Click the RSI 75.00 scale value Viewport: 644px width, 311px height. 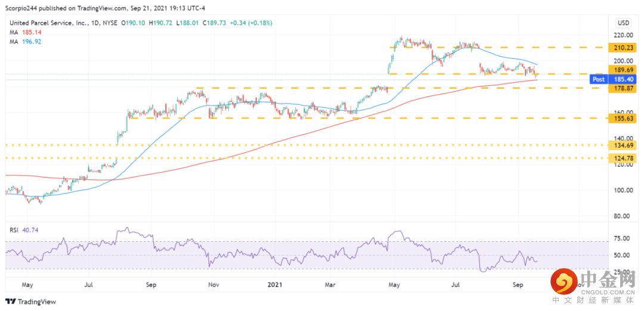622,238
